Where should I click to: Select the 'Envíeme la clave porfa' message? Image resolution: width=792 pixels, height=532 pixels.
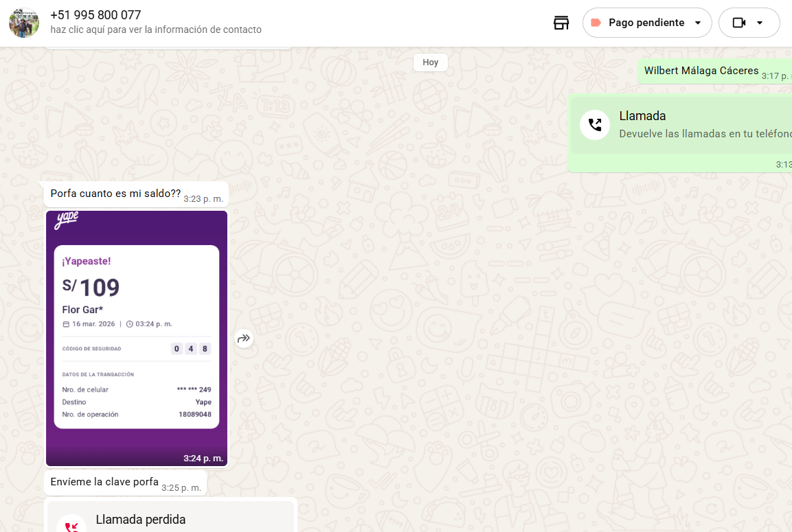click(104, 482)
